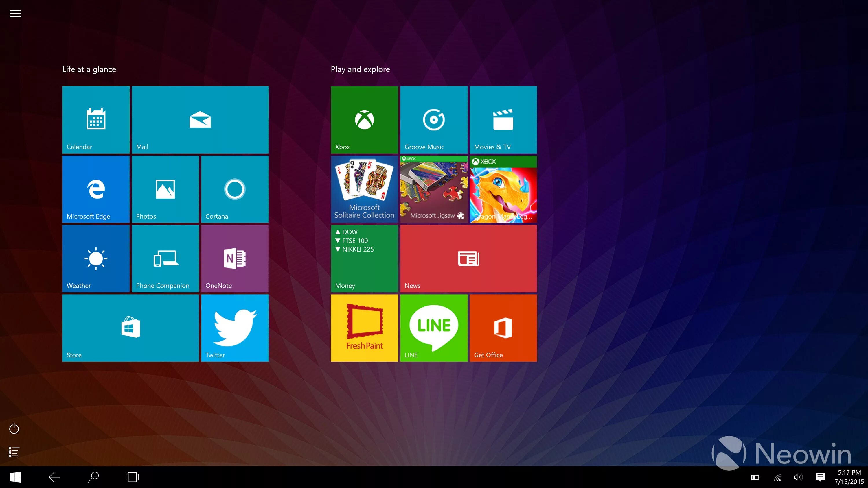Click the Get Office tile
This screenshot has height=488, width=868.
point(503,328)
